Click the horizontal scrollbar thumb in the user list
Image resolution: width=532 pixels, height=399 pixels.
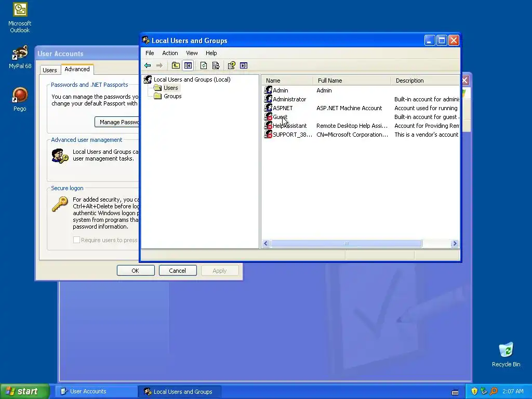click(347, 243)
